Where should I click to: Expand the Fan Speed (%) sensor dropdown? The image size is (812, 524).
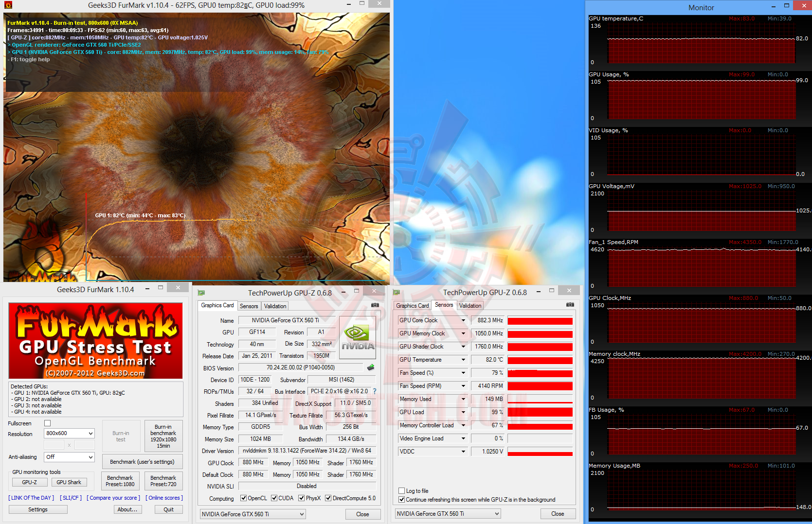(463, 373)
